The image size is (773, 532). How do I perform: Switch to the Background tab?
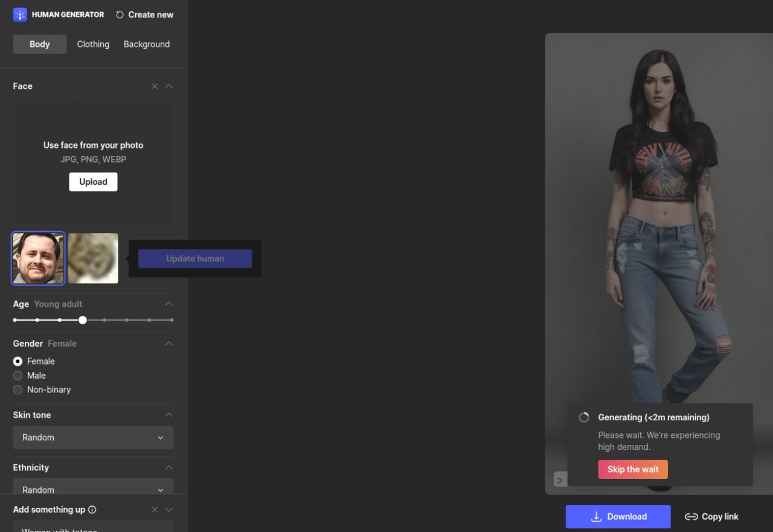[147, 44]
